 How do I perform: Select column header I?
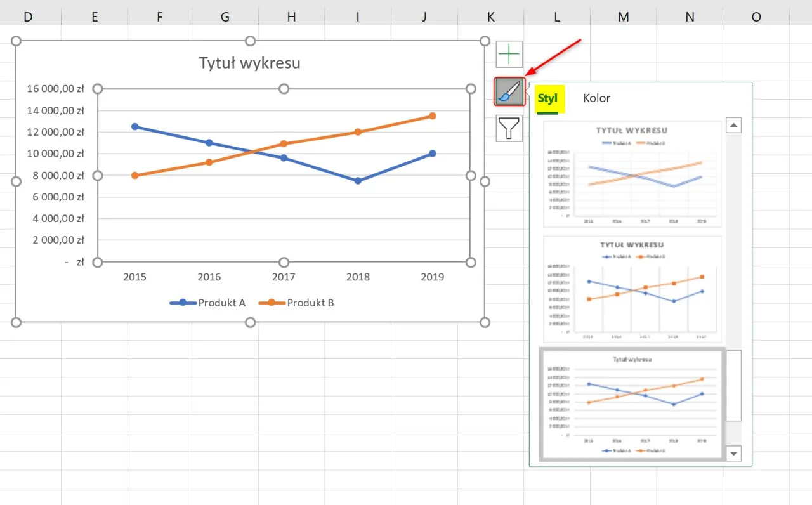click(358, 17)
